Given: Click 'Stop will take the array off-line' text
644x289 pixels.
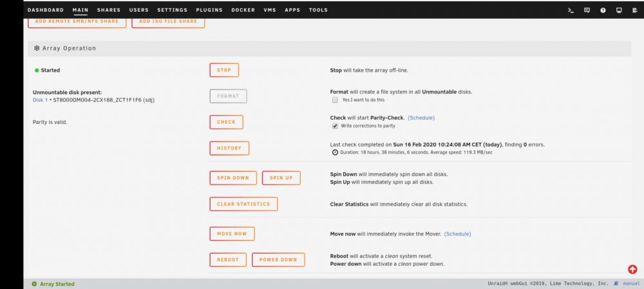Looking at the screenshot, I should (x=369, y=70).
